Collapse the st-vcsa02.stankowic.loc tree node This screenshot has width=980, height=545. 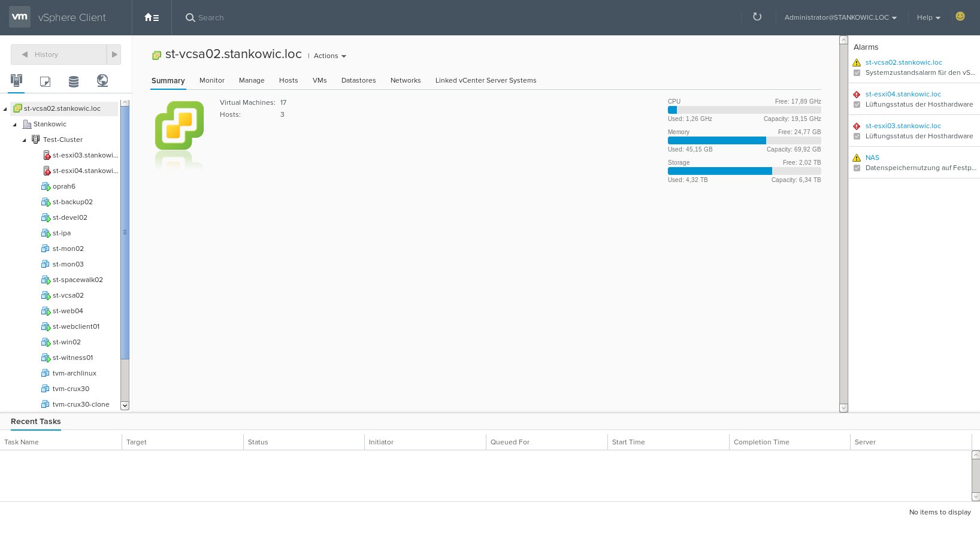pyautogui.click(x=5, y=109)
